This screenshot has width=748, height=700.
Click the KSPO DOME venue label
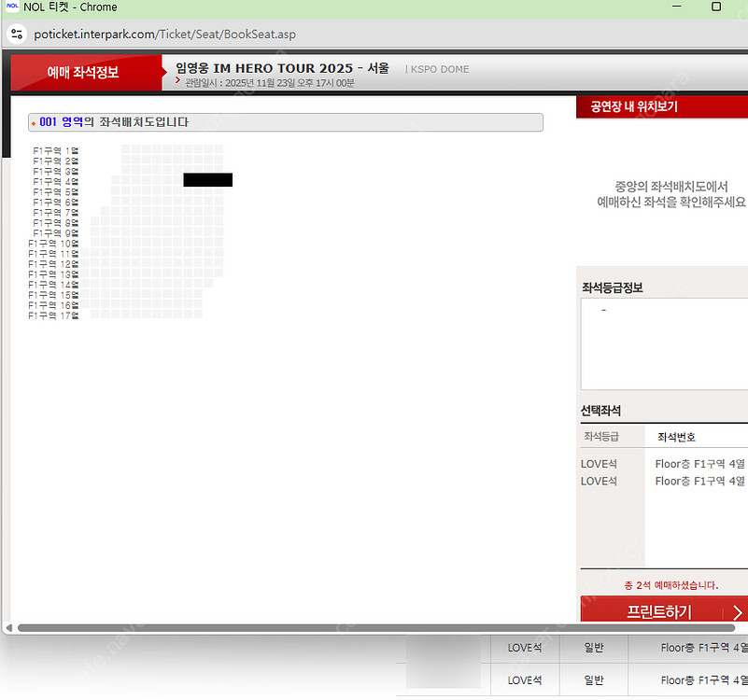439,69
